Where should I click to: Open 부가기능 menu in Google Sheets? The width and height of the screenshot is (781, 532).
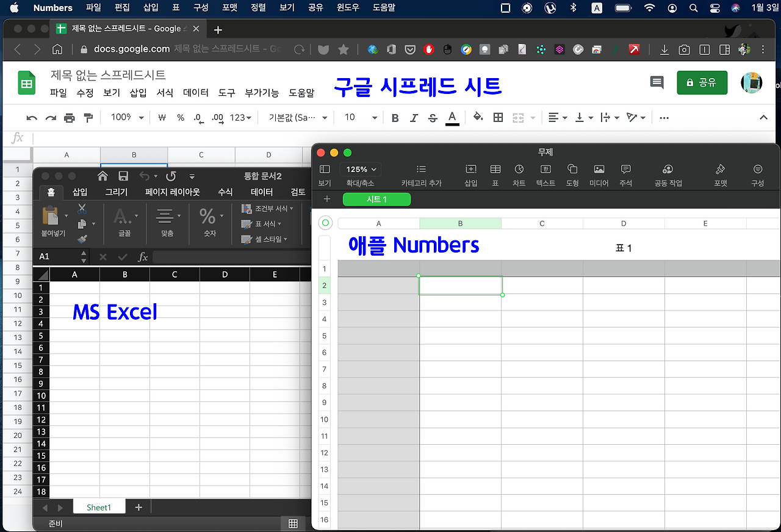point(262,93)
